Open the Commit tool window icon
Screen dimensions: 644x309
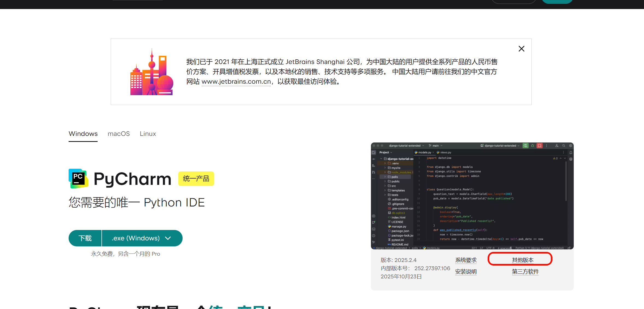tap(374, 159)
